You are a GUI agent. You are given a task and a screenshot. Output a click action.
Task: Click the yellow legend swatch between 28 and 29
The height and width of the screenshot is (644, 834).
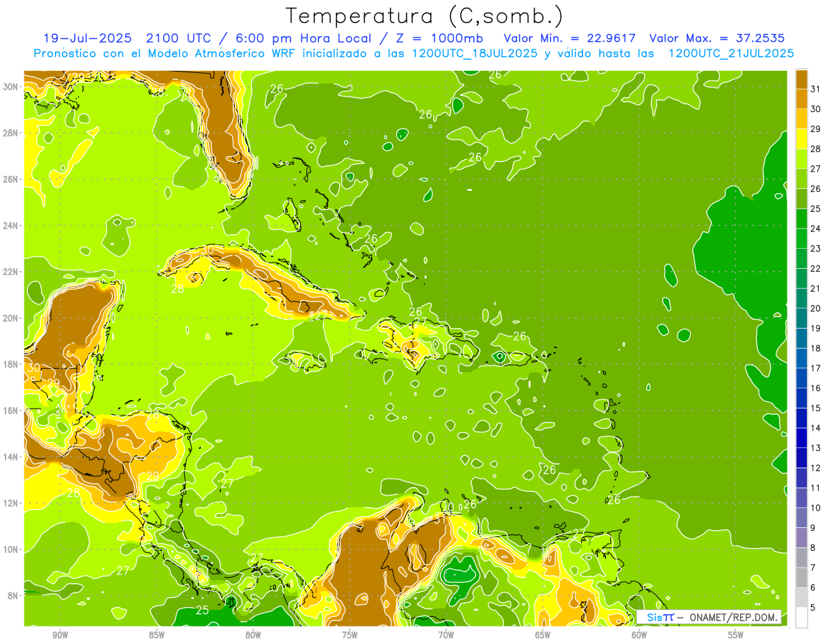coord(801,139)
